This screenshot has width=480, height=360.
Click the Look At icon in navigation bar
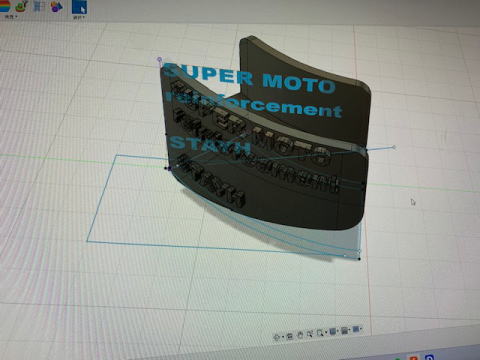(x=289, y=336)
